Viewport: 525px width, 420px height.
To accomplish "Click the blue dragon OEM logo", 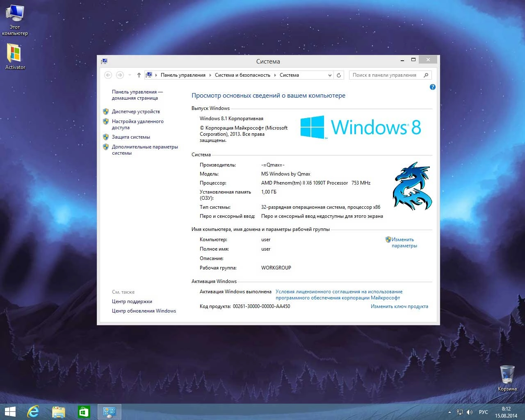I will (x=411, y=186).
